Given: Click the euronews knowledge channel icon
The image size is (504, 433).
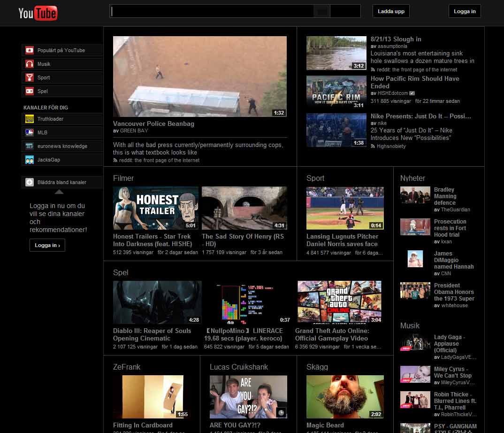Looking at the screenshot, I should pyautogui.click(x=29, y=146).
